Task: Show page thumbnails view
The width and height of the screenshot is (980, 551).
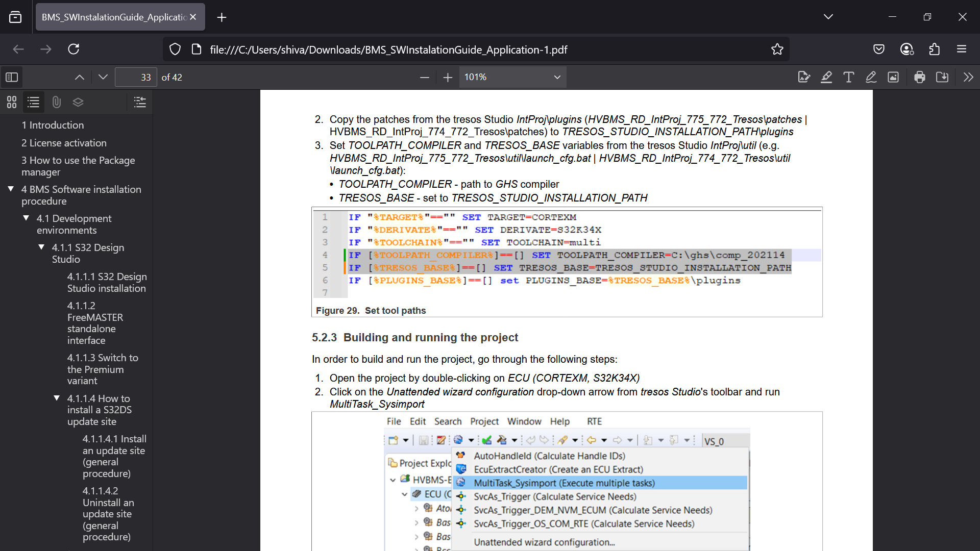Action: (12, 102)
